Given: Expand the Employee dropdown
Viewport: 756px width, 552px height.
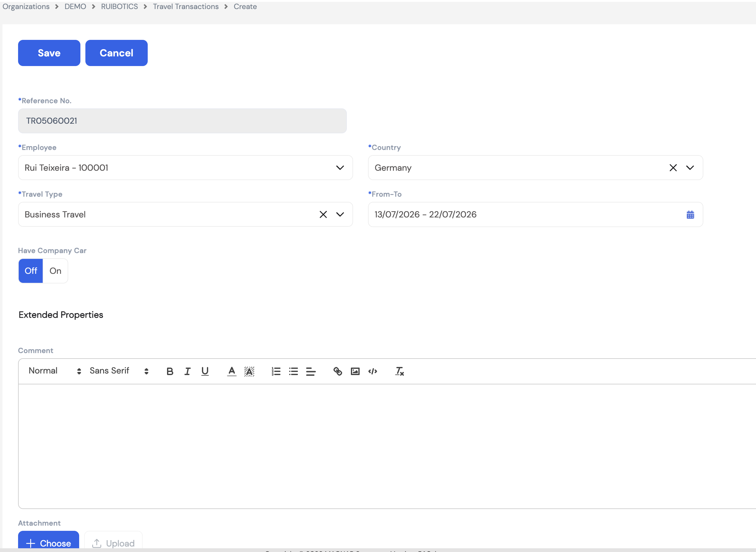Looking at the screenshot, I should pos(340,168).
